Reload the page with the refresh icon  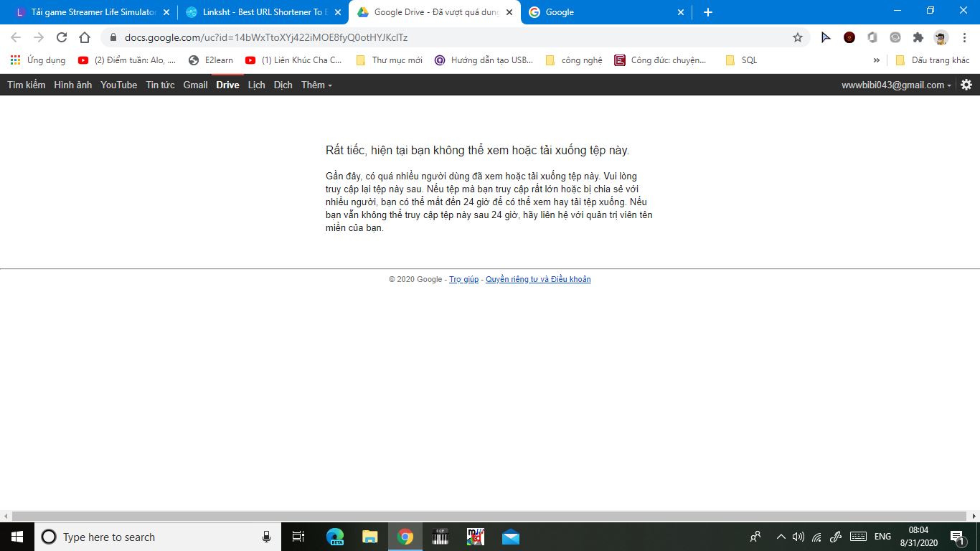pyautogui.click(x=62, y=37)
